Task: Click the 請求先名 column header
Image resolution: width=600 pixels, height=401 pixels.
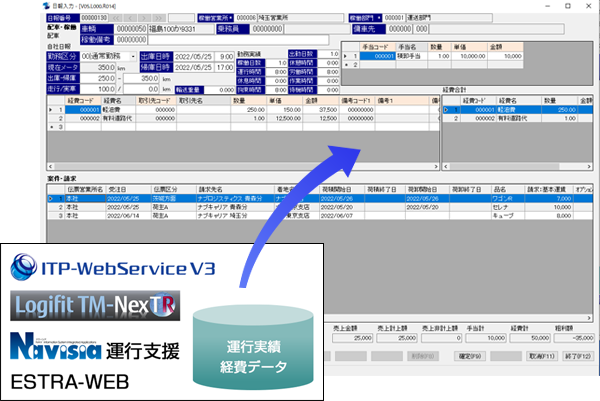Action: (235, 190)
